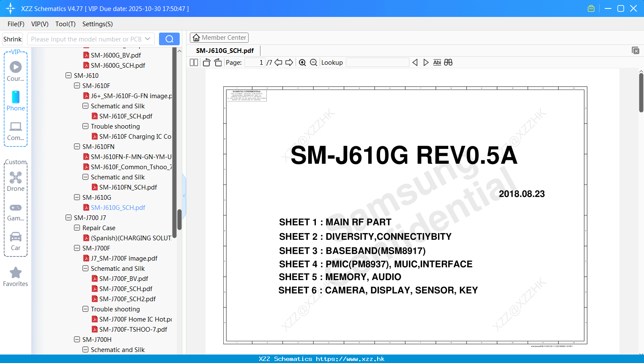Open SM-J610F_Common_Tshoo file
The width and height of the screenshot is (644, 363).
tap(131, 167)
